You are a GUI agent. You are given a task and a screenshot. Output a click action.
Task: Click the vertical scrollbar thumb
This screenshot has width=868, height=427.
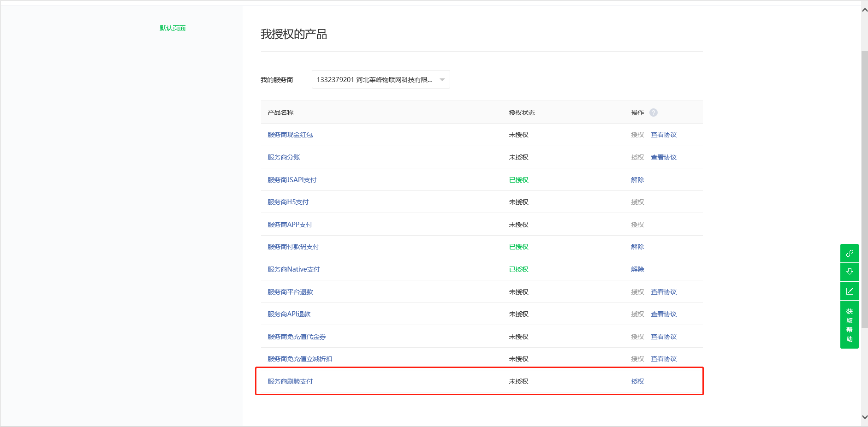coord(864,189)
